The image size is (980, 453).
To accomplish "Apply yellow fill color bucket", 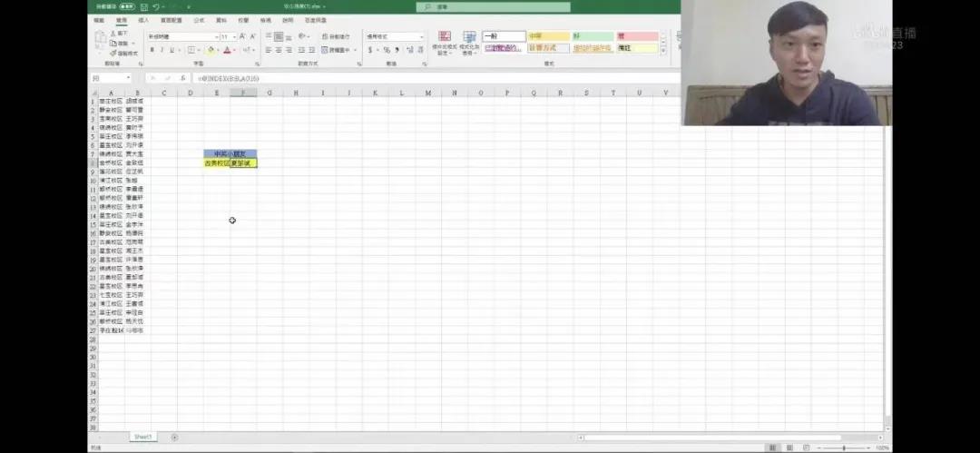I will pos(211,50).
